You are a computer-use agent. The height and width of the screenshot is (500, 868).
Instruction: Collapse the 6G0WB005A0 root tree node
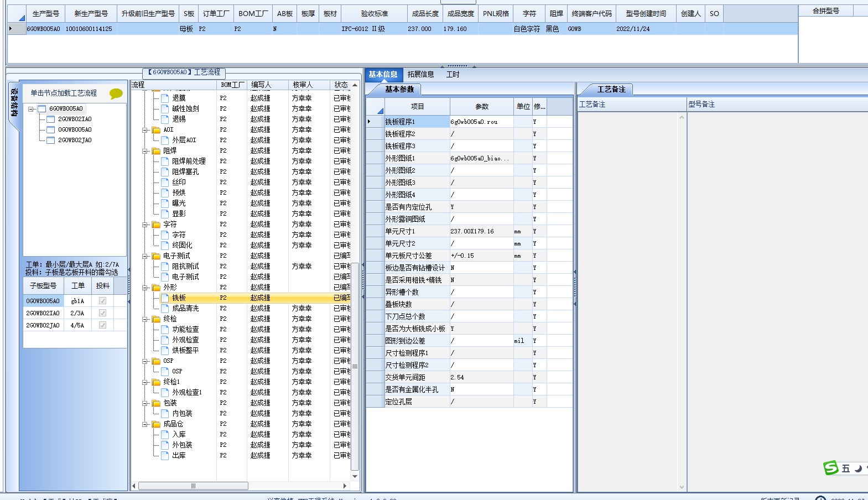(31, 109)
